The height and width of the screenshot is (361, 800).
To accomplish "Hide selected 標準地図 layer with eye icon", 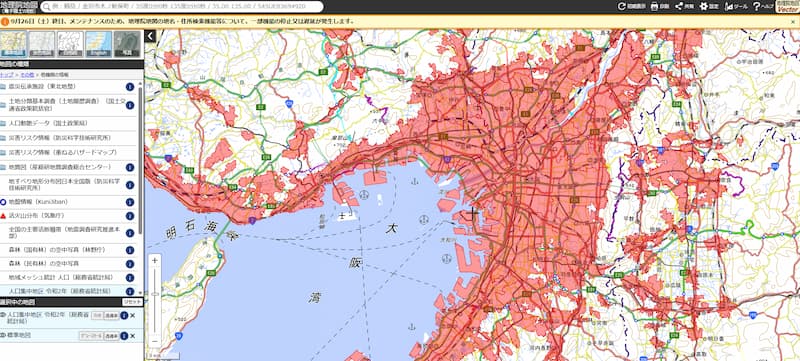I will coord(4,335).
